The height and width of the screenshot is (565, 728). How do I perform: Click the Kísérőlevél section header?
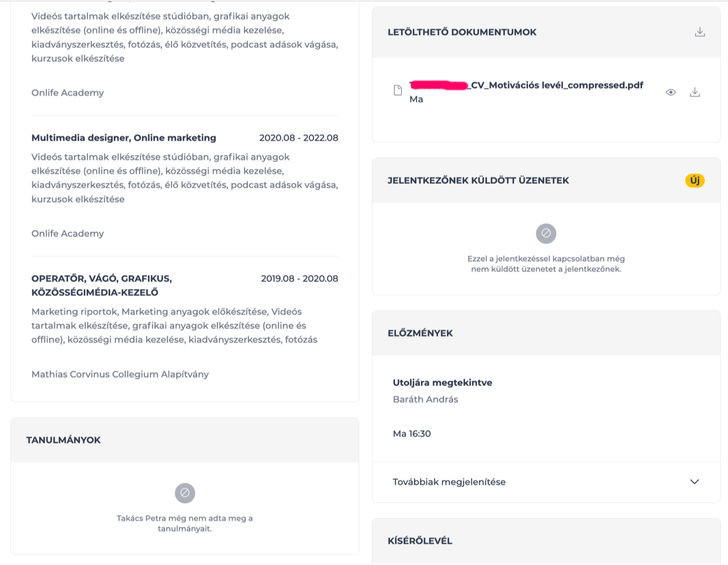[419, 541]
